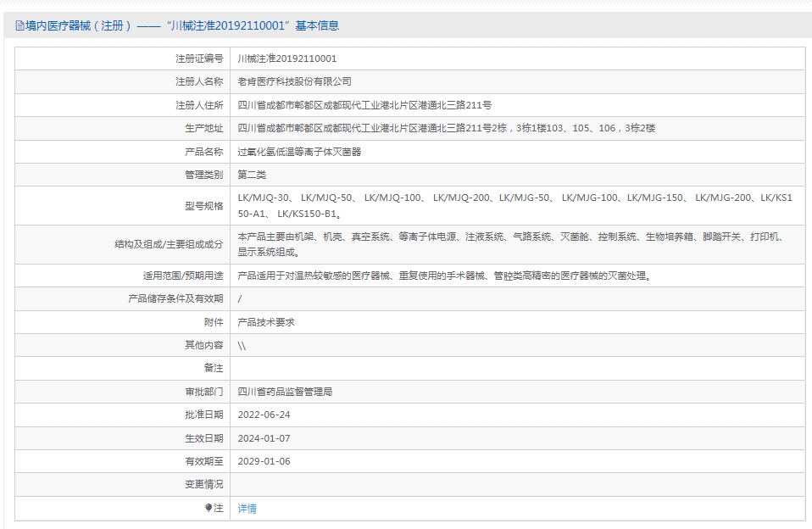Click the 生效日期 label

click(x=204, y=438)
